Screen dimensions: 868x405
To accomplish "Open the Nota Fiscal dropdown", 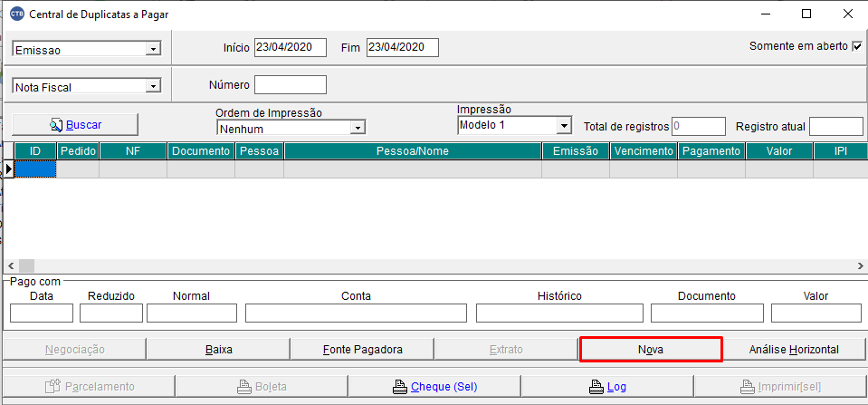I will tap(152, 86).
